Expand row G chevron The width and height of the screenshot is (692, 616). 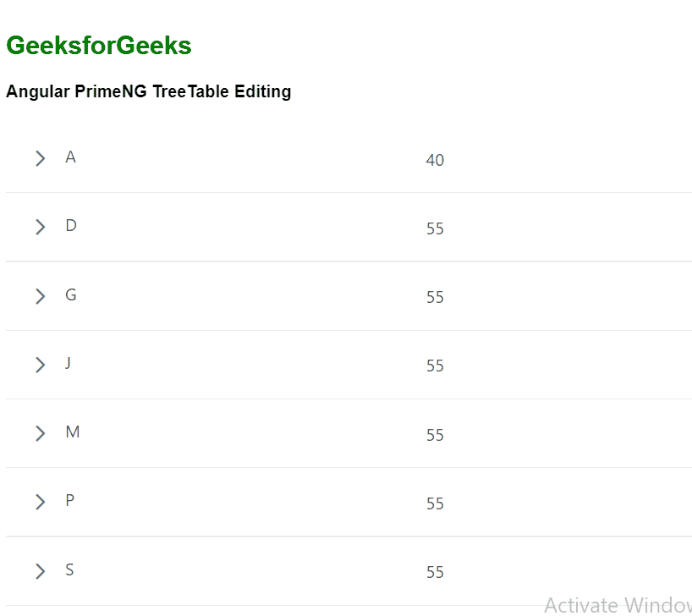[40, 296]
